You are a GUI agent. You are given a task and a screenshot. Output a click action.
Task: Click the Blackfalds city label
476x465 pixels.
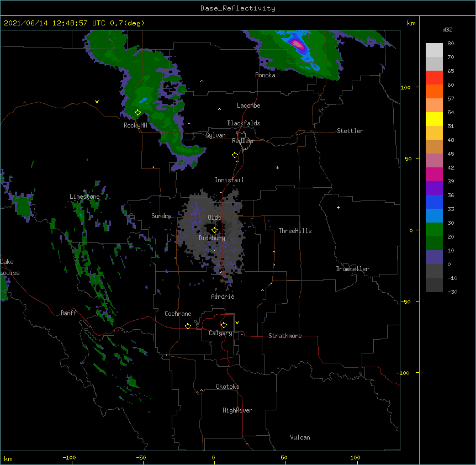click(244, 123)
